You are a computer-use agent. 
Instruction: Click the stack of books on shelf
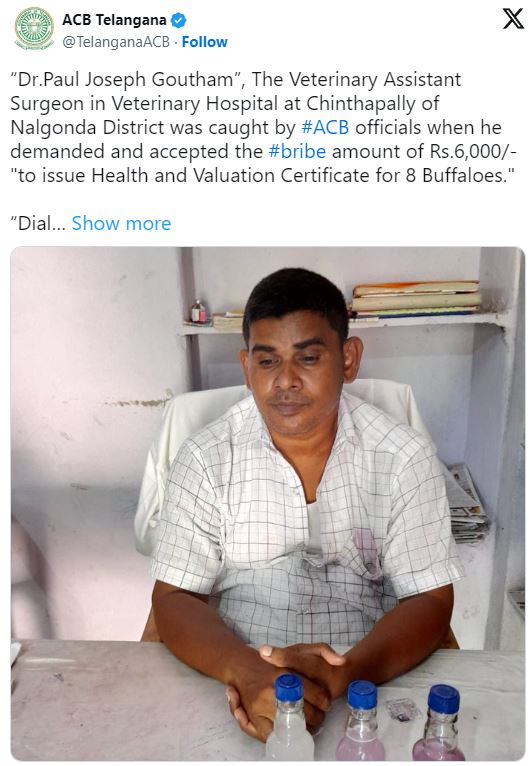pyautogui.click(x=416, y=298)
